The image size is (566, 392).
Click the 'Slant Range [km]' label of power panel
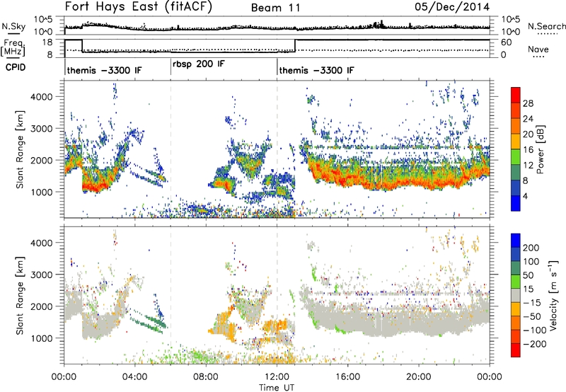(x=20, y=149)
